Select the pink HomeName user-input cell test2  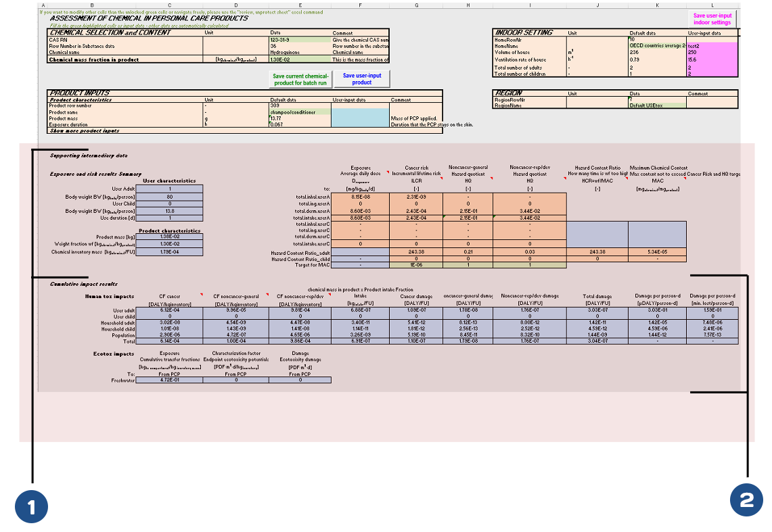712,46
